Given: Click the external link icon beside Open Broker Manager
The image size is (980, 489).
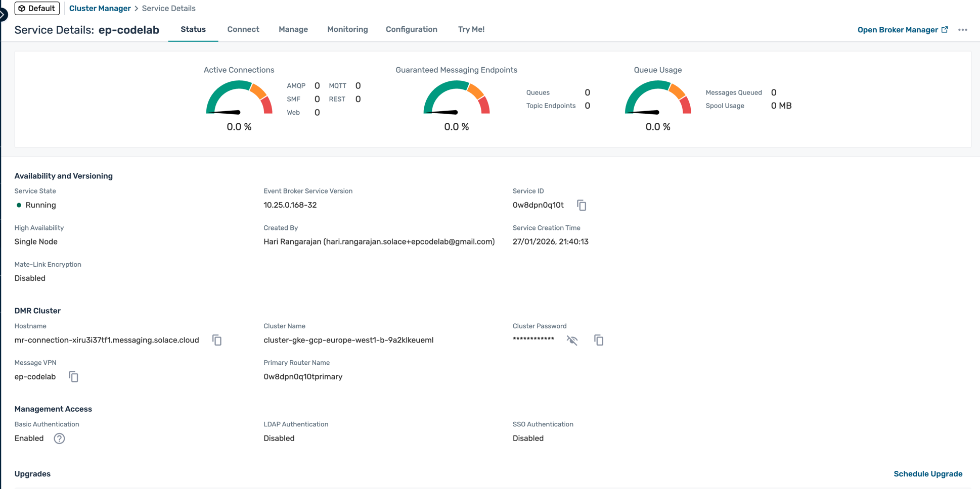Looking at the screenshot, I should click(945, 30).
